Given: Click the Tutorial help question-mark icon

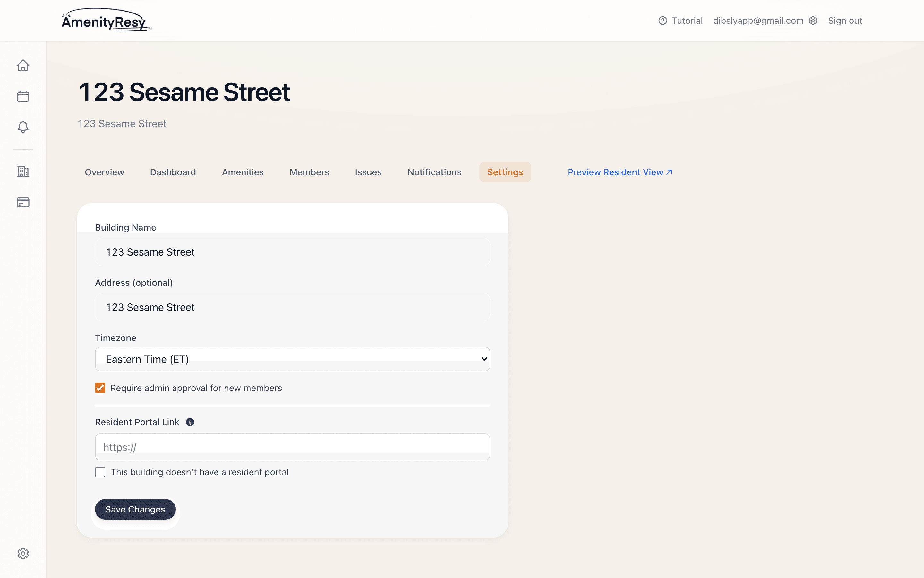Looking at the screenshot, I should click(x=663, y=21).
